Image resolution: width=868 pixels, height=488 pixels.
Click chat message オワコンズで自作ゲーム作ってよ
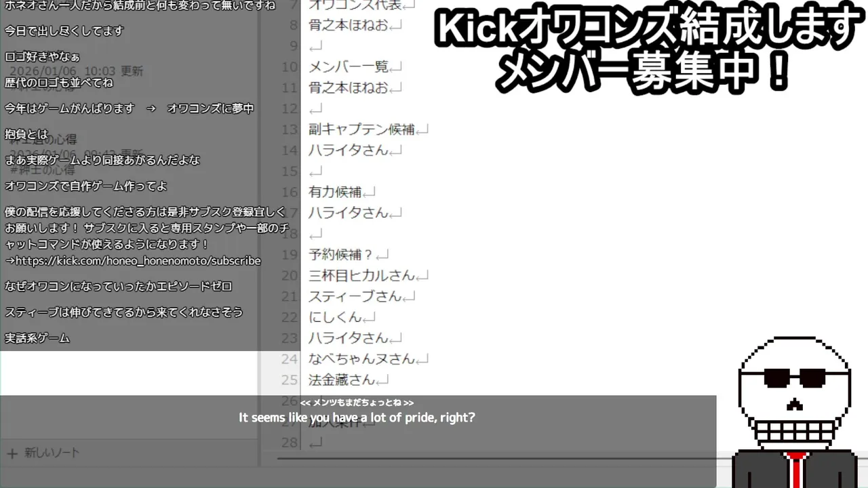tap(86, 186)
